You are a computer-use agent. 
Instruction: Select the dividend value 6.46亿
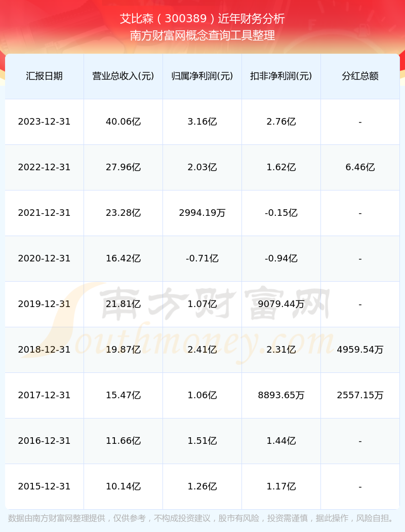tap(360, 167)
